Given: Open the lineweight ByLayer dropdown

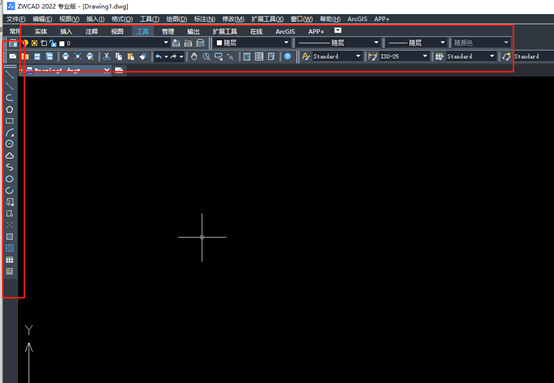Looking at the screenshot, I should click(x=443, y=43).
